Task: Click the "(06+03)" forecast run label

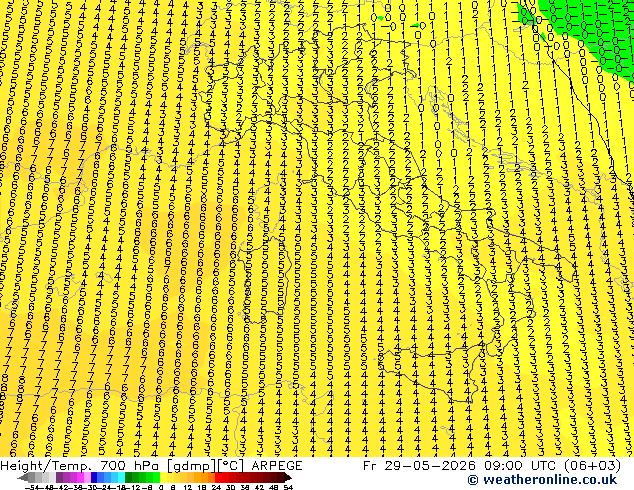Action: (592, 466)
